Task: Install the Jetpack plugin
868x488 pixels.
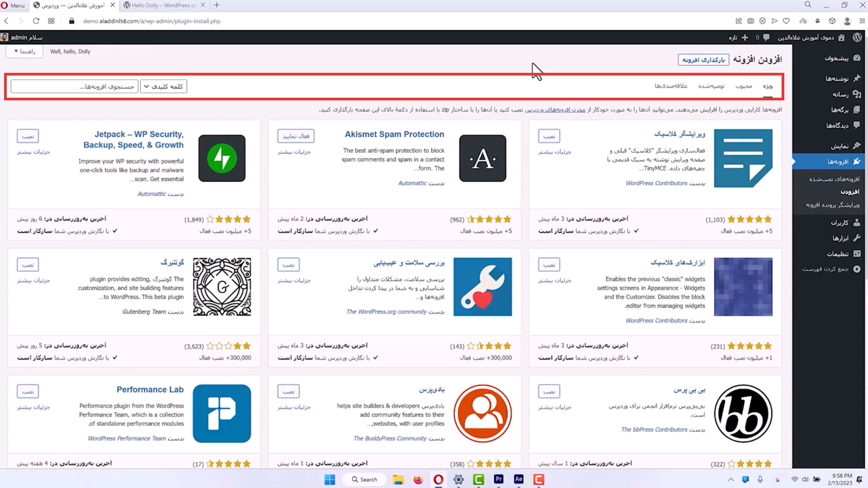Action: coord(28,136)
